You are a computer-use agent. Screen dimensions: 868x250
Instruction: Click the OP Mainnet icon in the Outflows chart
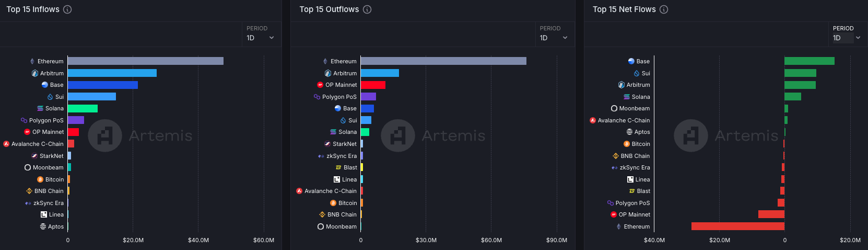pos(320,85)
